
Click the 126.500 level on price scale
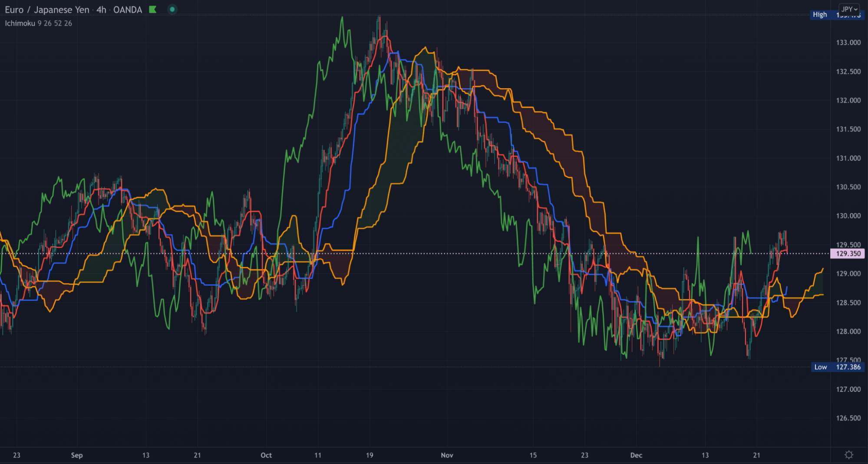[x=848, y=418]
